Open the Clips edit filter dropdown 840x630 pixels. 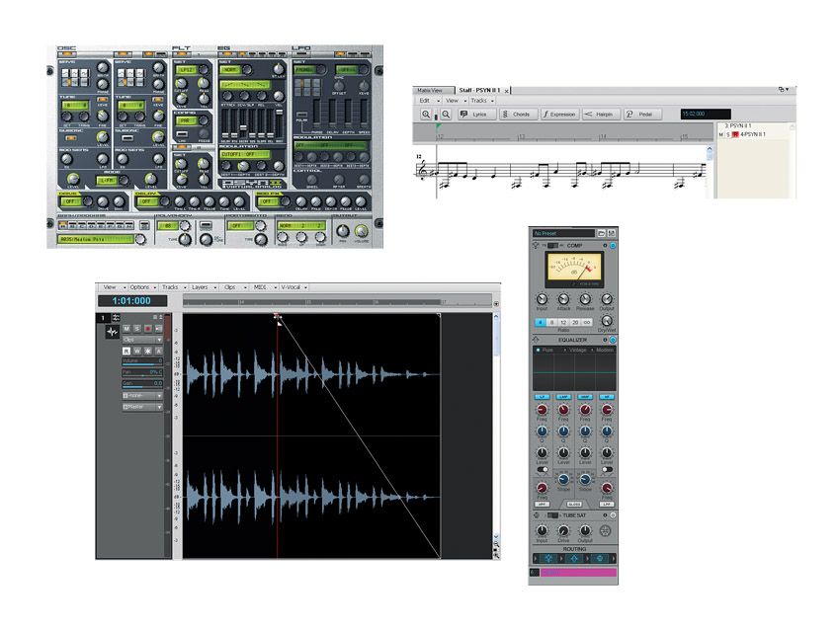[x=142, y=340]
